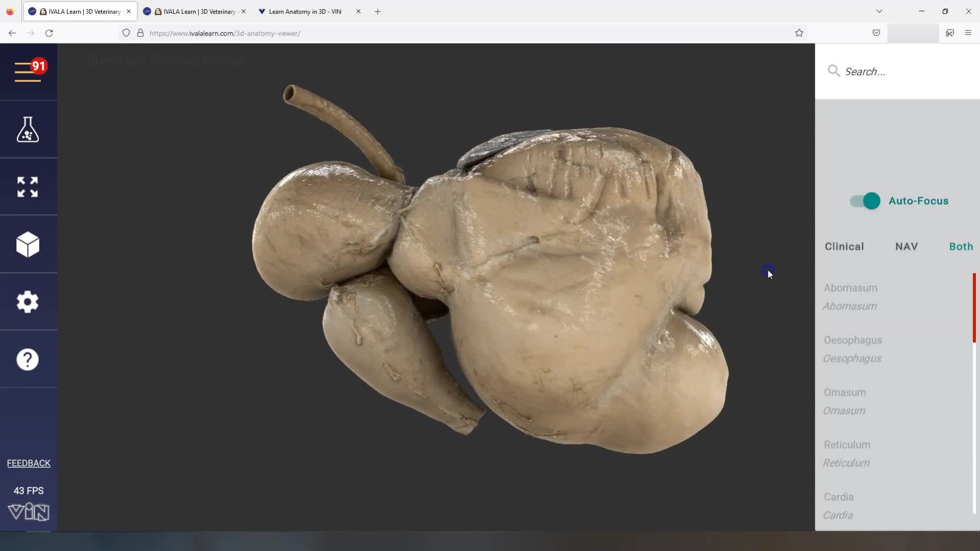Select the NAV naming tab
This screenshot has height=551, width=980.
906,246
